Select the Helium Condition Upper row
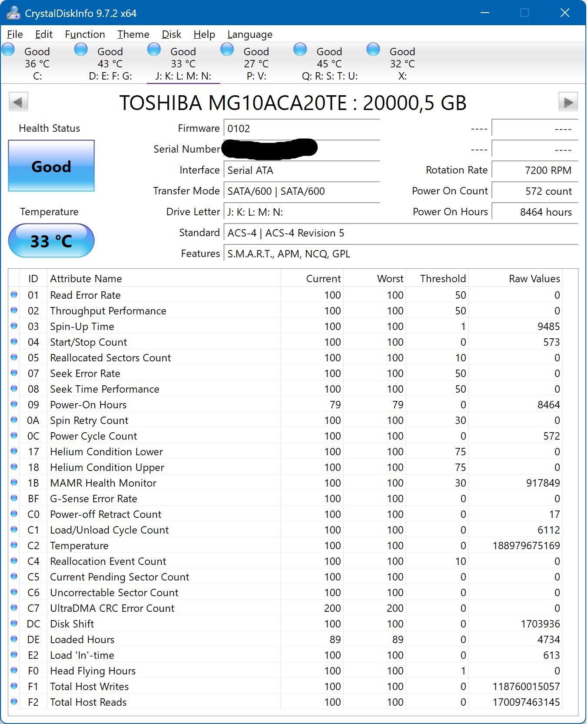588x724 pixels. [x=285, y=467]
